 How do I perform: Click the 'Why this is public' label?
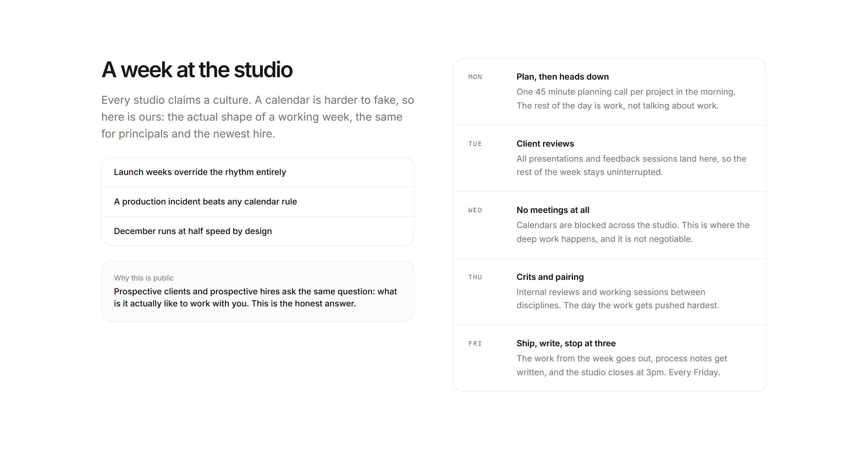[x=144, y=278]
